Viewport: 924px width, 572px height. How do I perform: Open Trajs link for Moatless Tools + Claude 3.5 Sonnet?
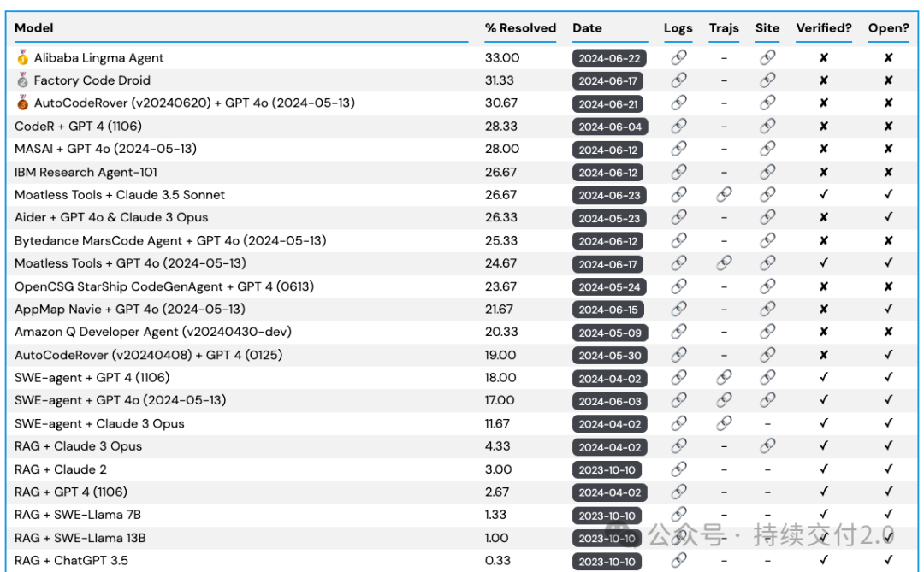[x=725, y=194]
